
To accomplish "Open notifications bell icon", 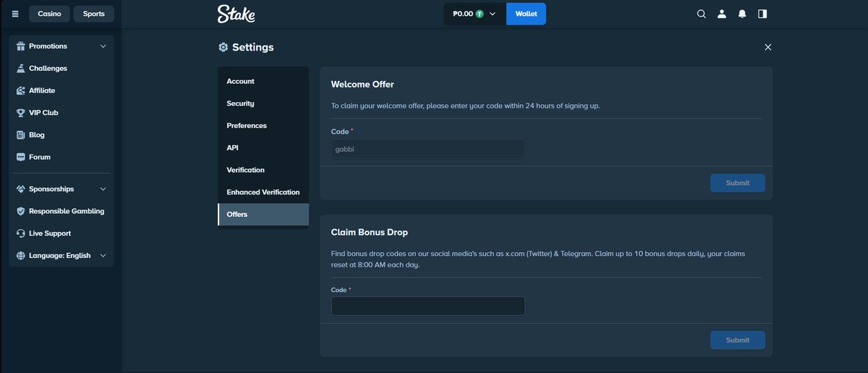I will [741, 14].
